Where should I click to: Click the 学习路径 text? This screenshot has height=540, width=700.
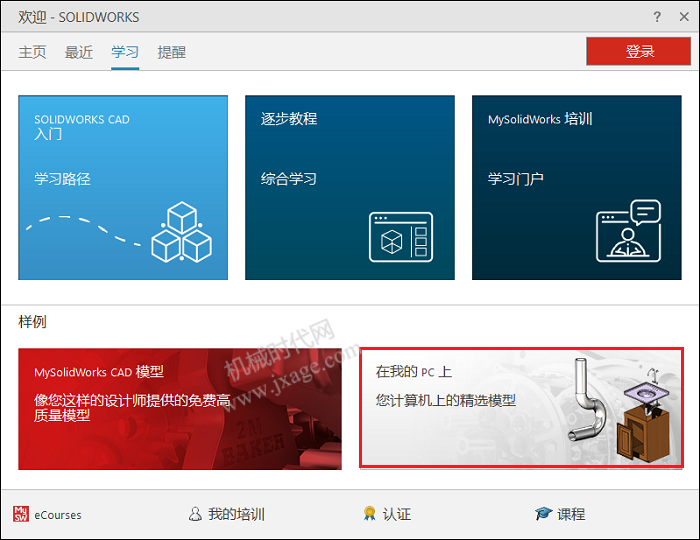coord(62,179)
